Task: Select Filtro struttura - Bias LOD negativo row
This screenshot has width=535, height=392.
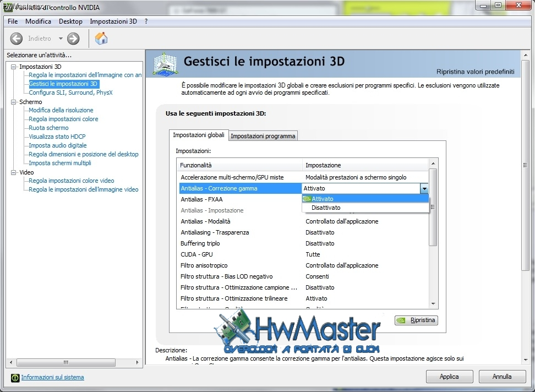Action: tap(304, 277)
